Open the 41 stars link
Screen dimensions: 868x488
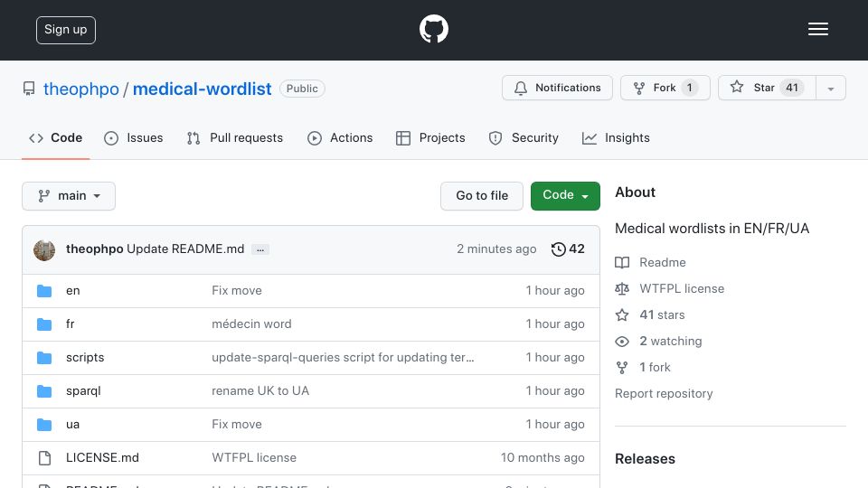pos(662,314)
